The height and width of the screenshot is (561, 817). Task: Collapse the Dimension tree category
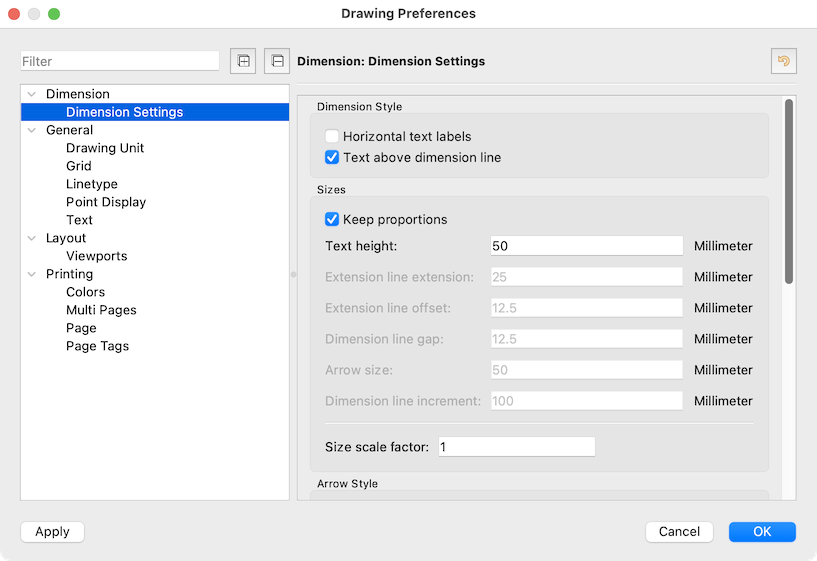coord(32,94)
